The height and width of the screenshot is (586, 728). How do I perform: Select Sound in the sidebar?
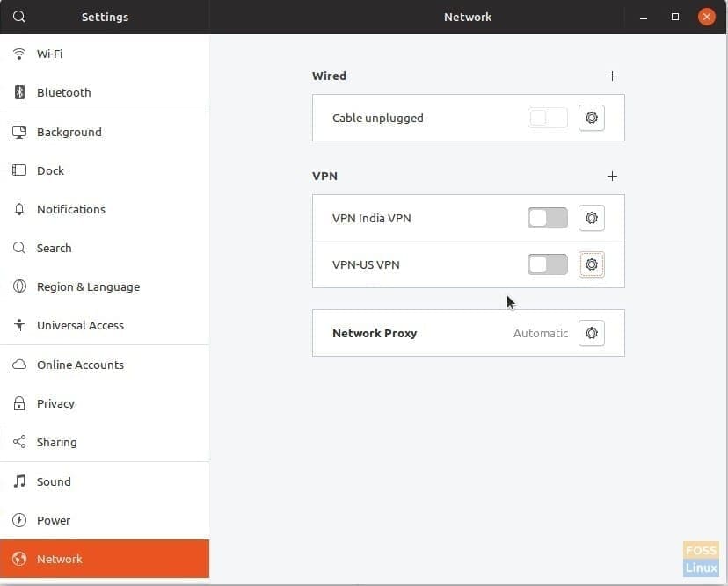click(x=105, y=481)
